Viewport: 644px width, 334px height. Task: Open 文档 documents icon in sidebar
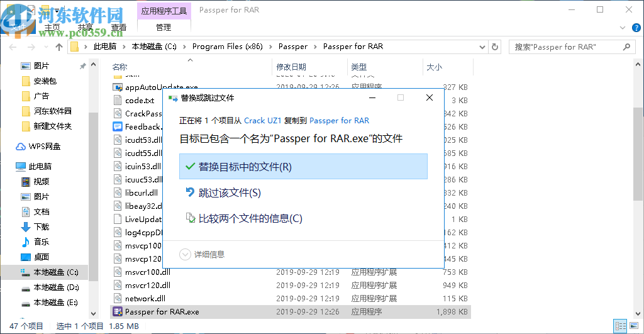(25, 211)
